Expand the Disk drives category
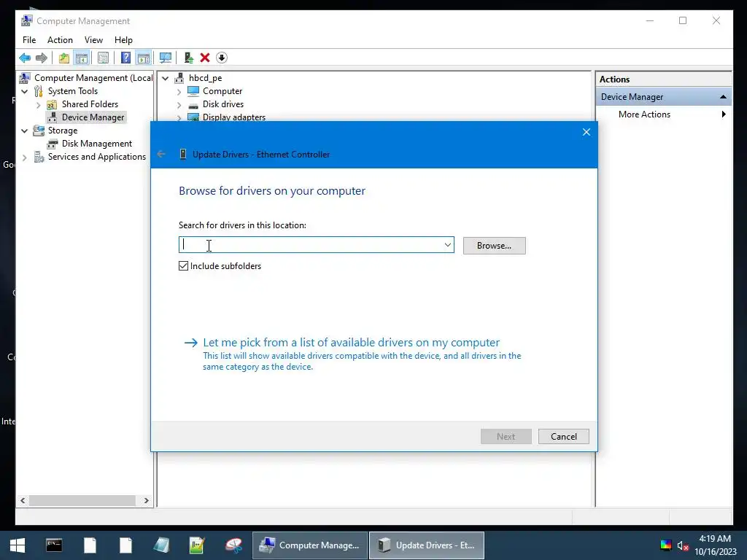The image size is (747, 560). coord(179,104)
